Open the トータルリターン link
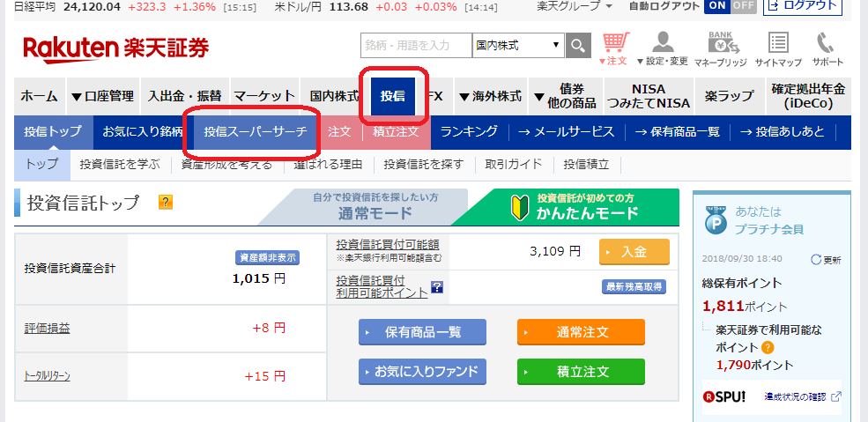The height and width of the screenshot is (422, 868). pyautogui.click(x=47, y=377)
